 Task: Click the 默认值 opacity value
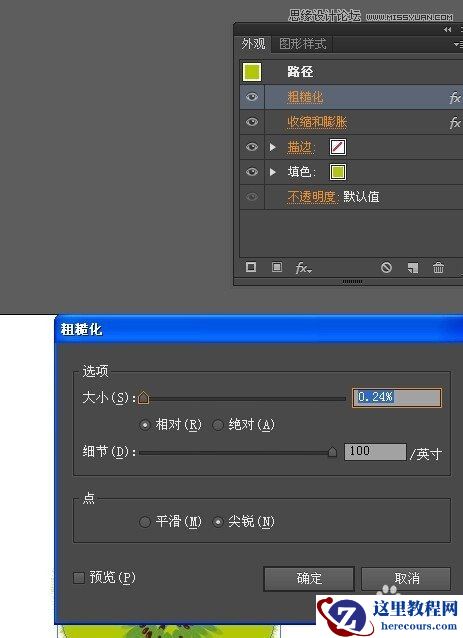click(361, 197)
